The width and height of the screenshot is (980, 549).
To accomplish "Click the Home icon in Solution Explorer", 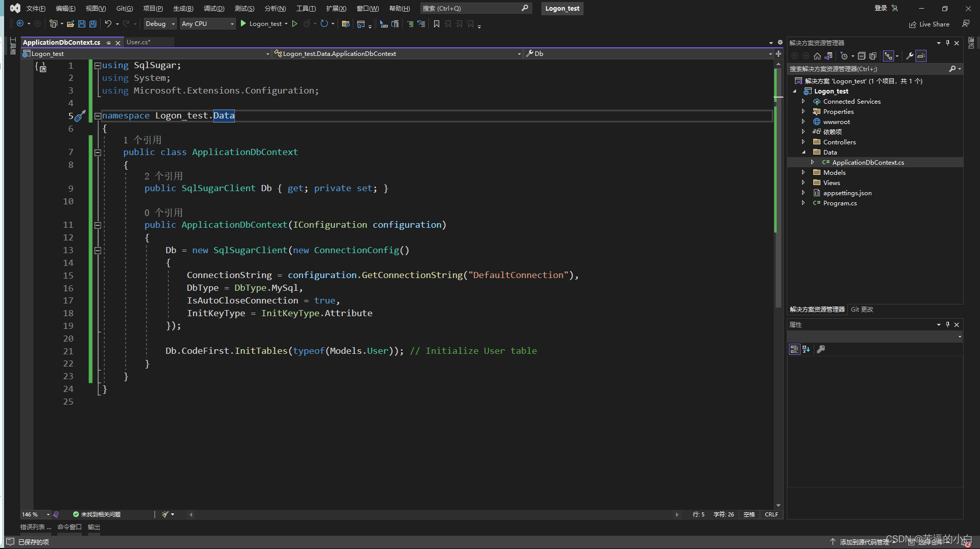I will [817, 56].
